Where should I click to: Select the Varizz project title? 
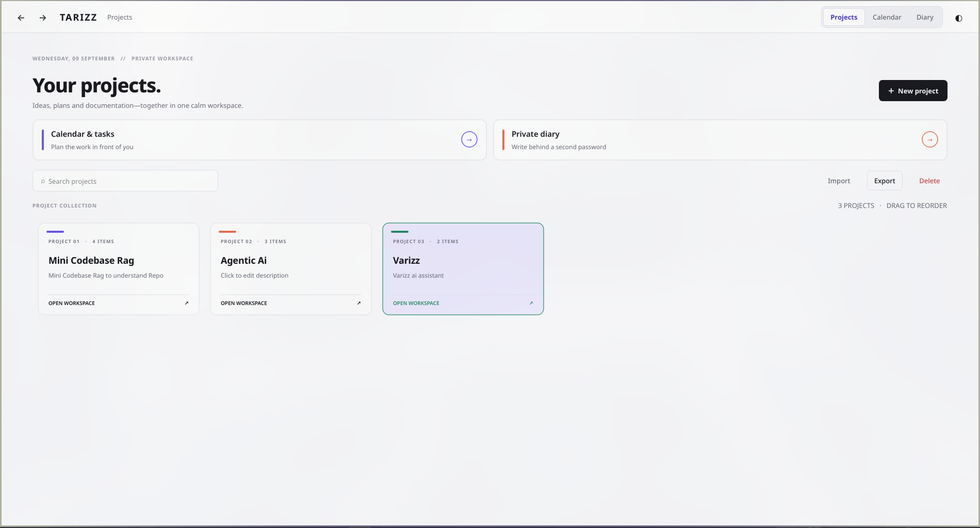[406, 261]
